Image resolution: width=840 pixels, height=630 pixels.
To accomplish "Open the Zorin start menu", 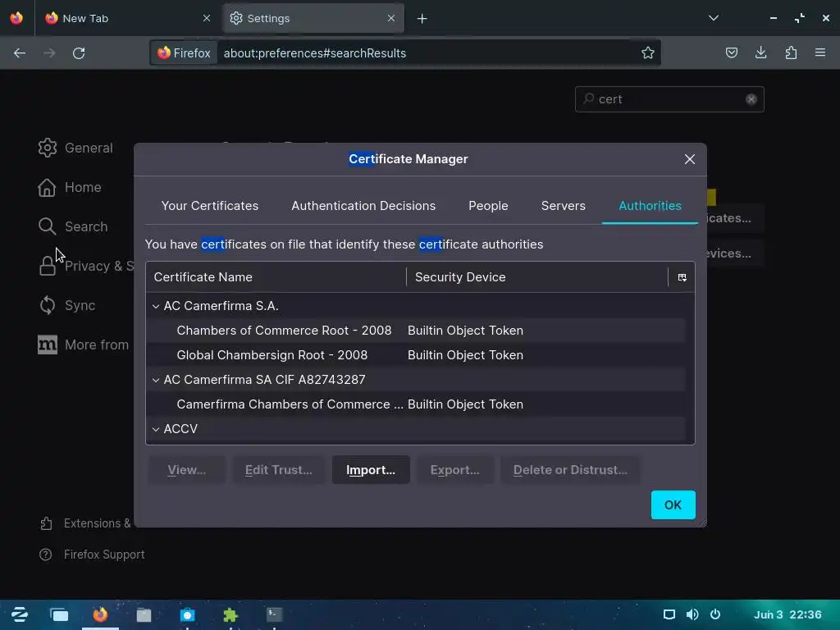I will tap(20, 614).
